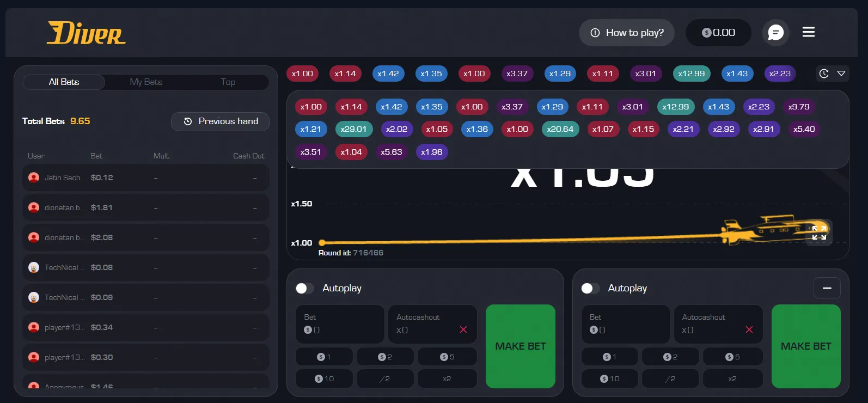Click the avatar beside the $0.09 bet
This screenshot has width=868, height=403.
34,297
